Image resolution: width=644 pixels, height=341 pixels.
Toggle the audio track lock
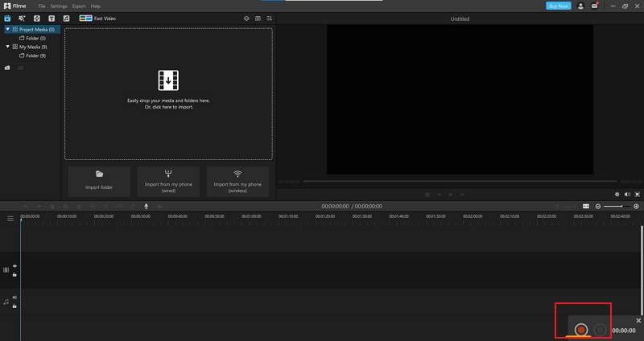[x=14, y=306]
